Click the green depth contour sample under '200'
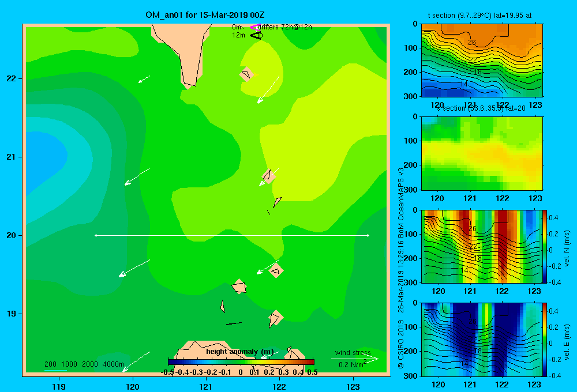 55,370
